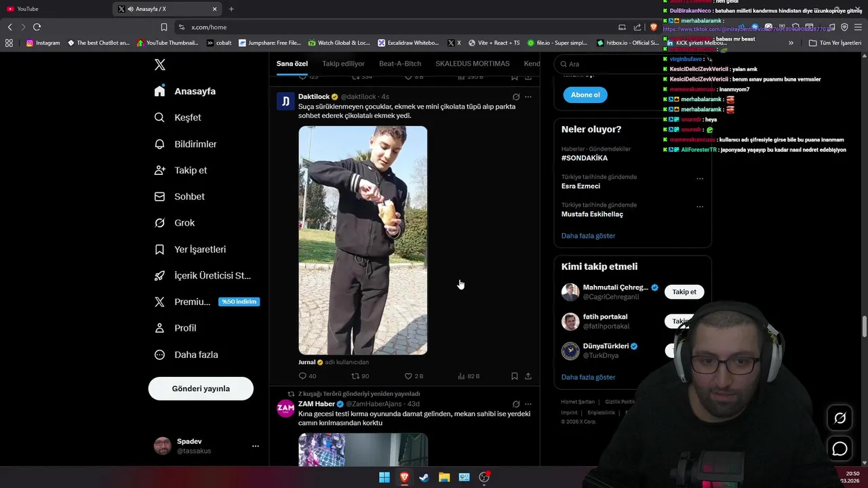Open Esra Ezmeci trend
868x488 pixels.
(580, 186)
